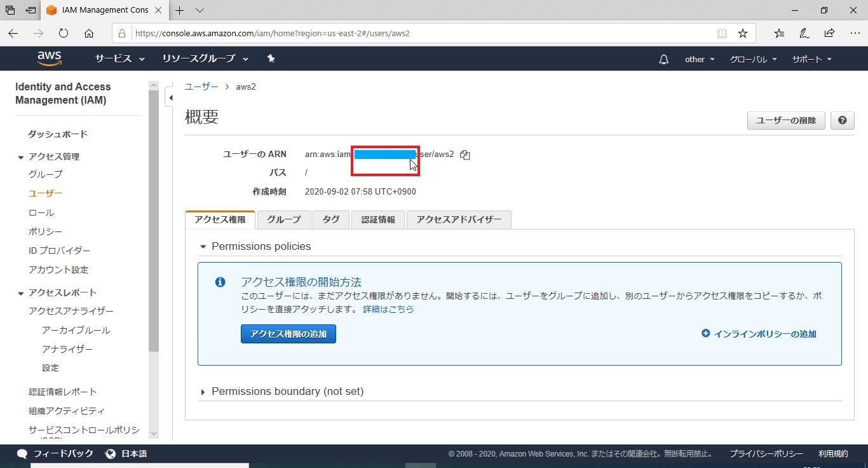This screenshot has height=468, width=868.
Task: Click the プライバシーポリシー footer link
Action: tap(766, 454)
